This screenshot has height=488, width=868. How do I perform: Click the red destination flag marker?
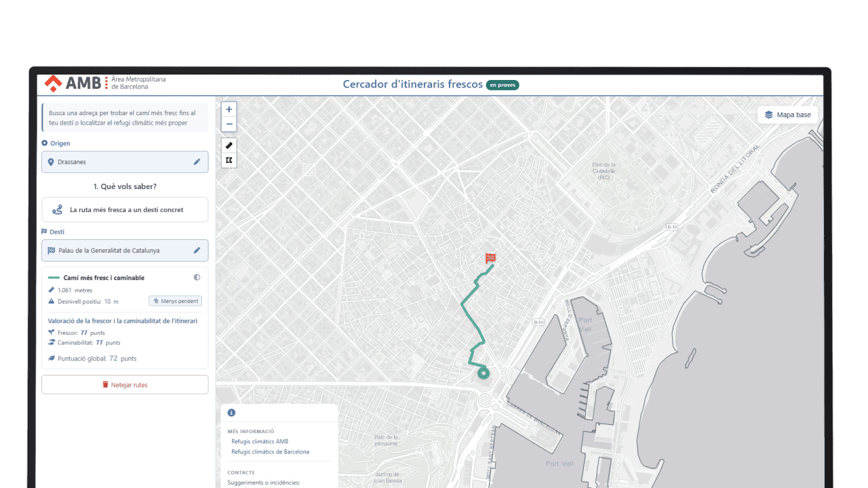pos(490,258)
